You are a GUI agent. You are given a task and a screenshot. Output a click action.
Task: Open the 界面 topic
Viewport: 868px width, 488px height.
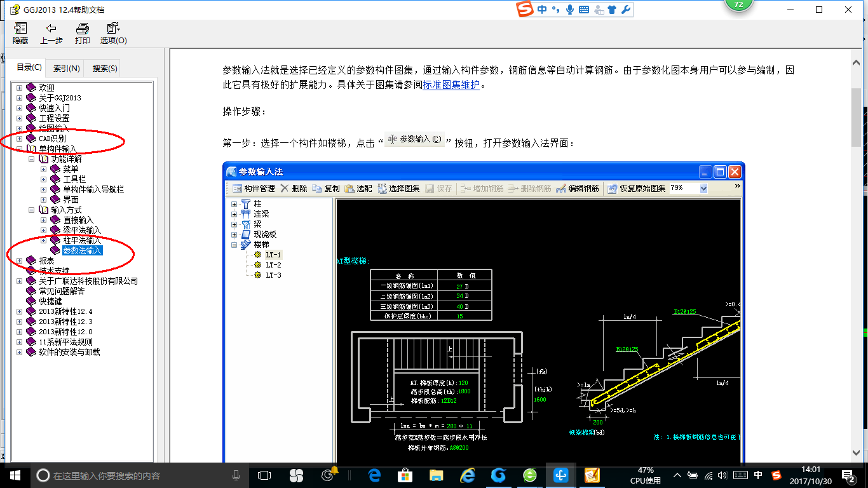click(x=71, y=200)
